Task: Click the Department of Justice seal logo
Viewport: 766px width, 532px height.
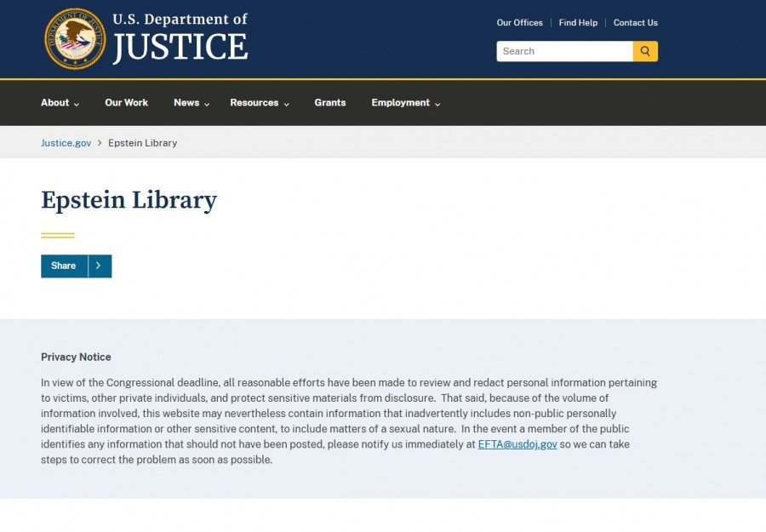Action: [75, 38]
